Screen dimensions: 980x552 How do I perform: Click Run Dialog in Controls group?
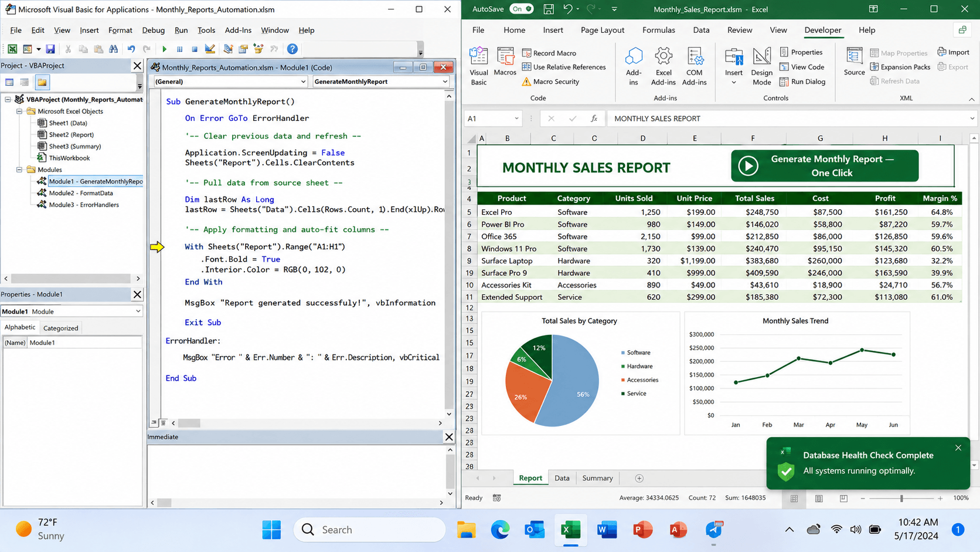tap(802, 82)
